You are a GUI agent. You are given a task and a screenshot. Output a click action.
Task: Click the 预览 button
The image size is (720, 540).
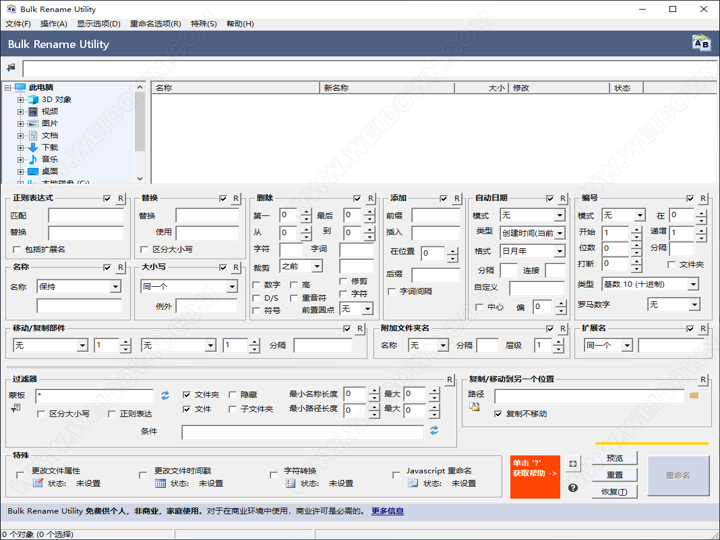pos(614,459)
